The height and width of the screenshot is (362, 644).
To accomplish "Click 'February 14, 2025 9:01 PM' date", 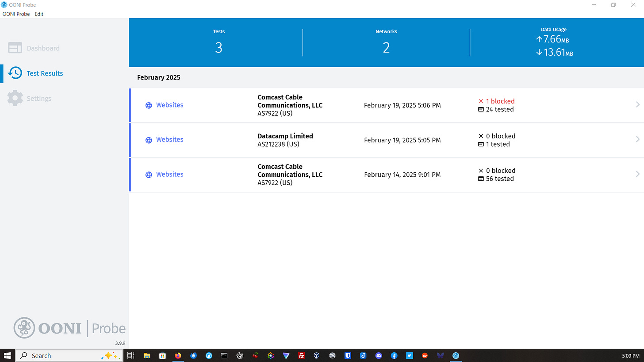I will pyautogui.click(x=402, y=175).
